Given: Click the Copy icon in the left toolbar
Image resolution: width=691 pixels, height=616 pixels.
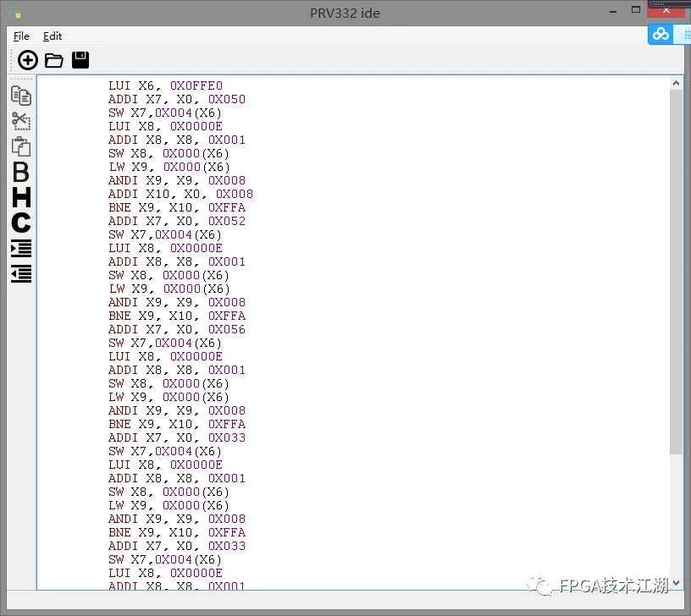Looking at the screenshot, I should (21, 96).
